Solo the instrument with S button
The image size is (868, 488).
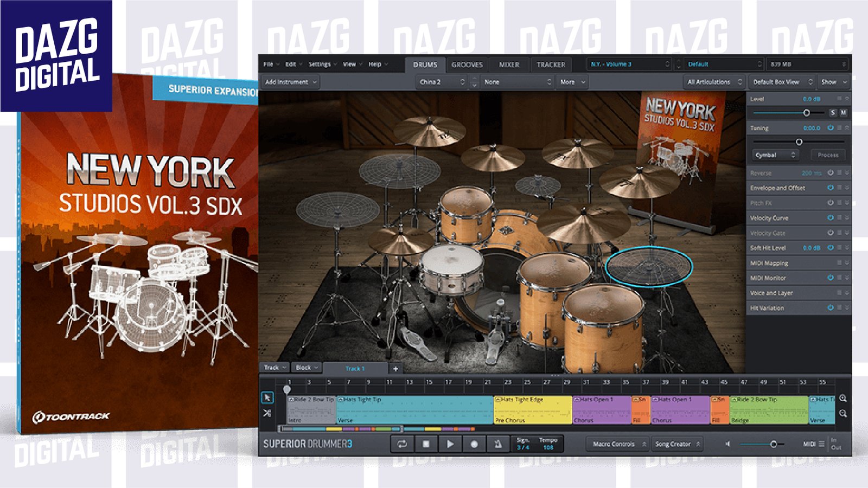pyautogui.click(x=833, y=113)
